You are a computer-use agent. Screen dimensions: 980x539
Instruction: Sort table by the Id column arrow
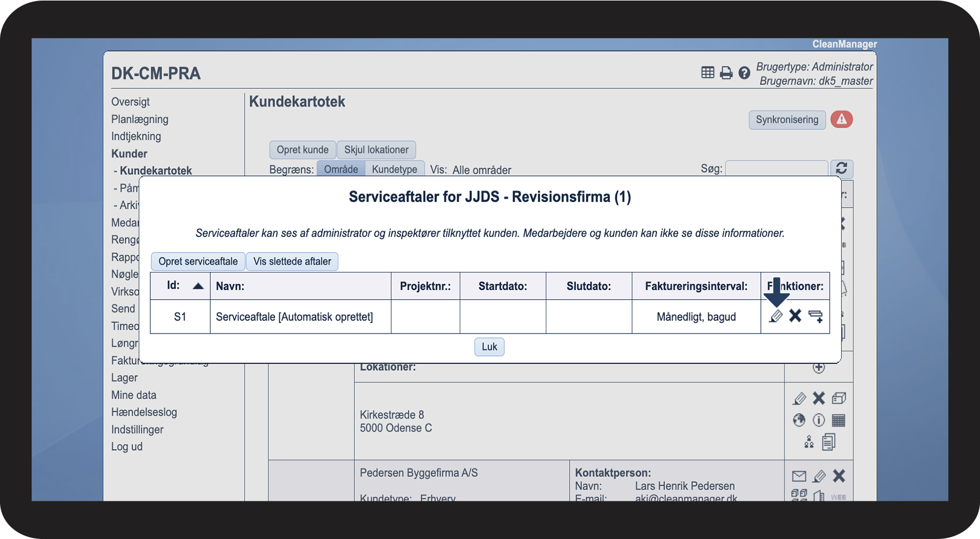click(198, 286)
